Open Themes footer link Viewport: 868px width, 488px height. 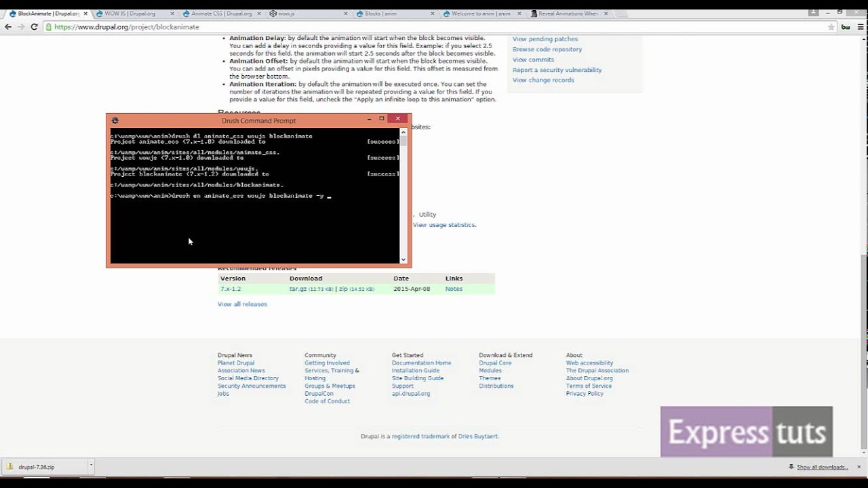pyautogui.click(x=490, y=378)
